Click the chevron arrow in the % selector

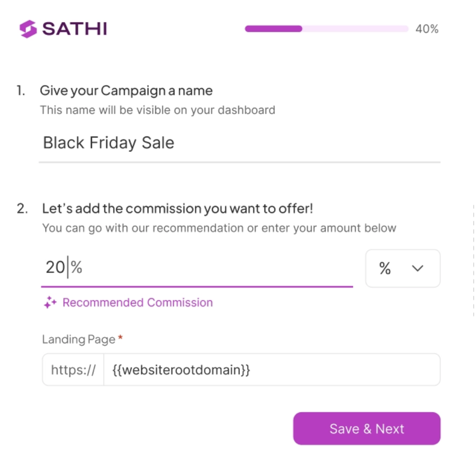[418, 268]
